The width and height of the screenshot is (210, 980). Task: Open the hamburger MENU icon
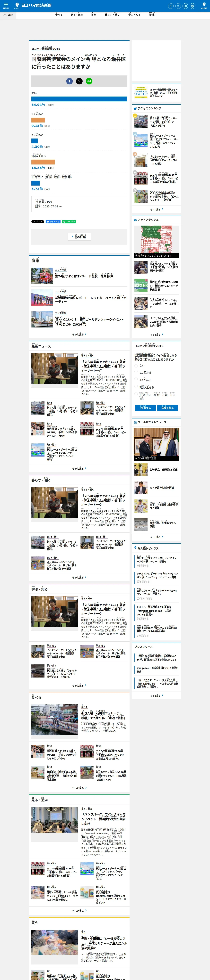point(6,6)
